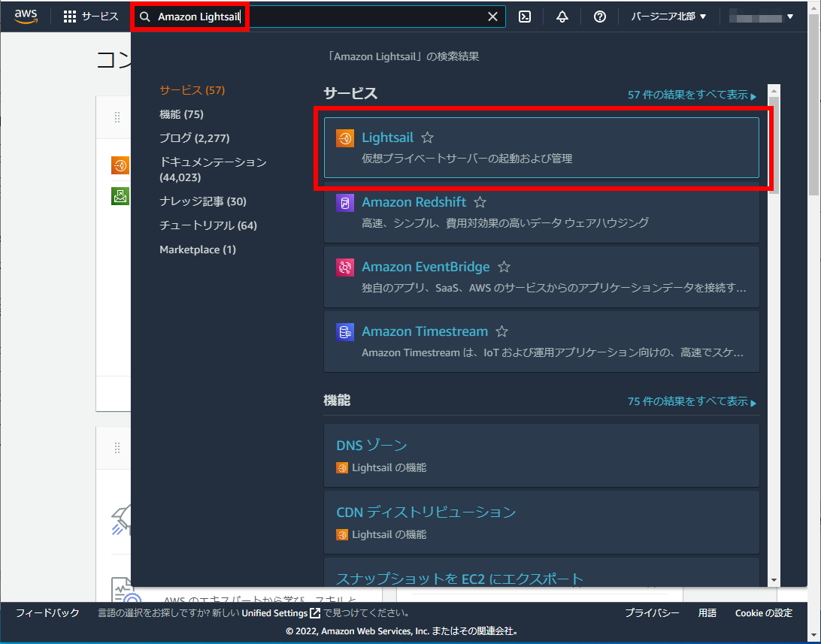
Task: Click the Amazon EventBridge service icon
Action: 345,268
